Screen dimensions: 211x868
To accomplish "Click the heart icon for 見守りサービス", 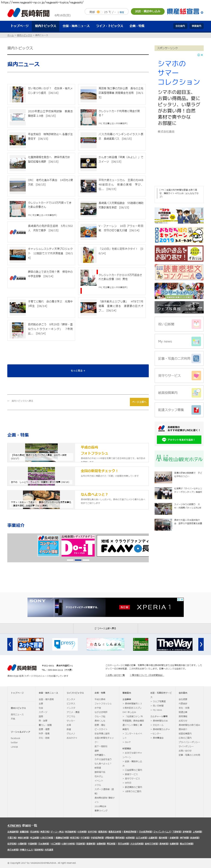I will pyautogui.click(x=196, y=375).
